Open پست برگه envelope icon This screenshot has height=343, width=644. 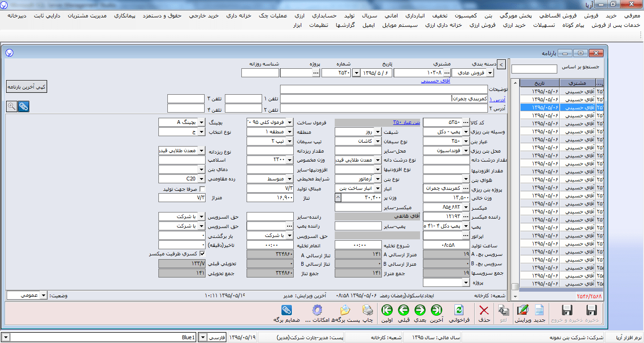[x=345, y=310]
